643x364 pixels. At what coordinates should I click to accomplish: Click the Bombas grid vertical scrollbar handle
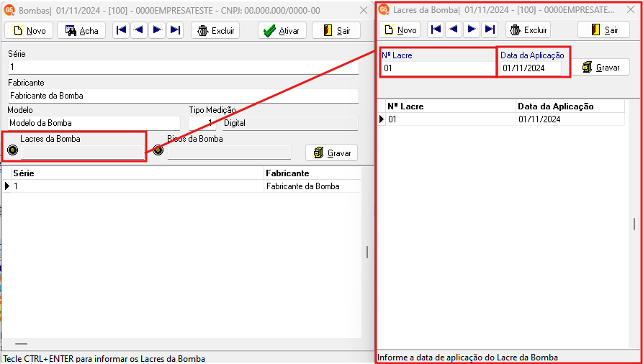pos(367,252)
